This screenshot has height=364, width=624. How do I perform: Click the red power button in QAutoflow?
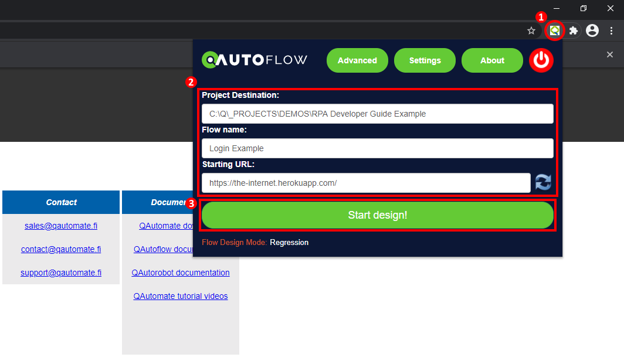click(541, 60)
